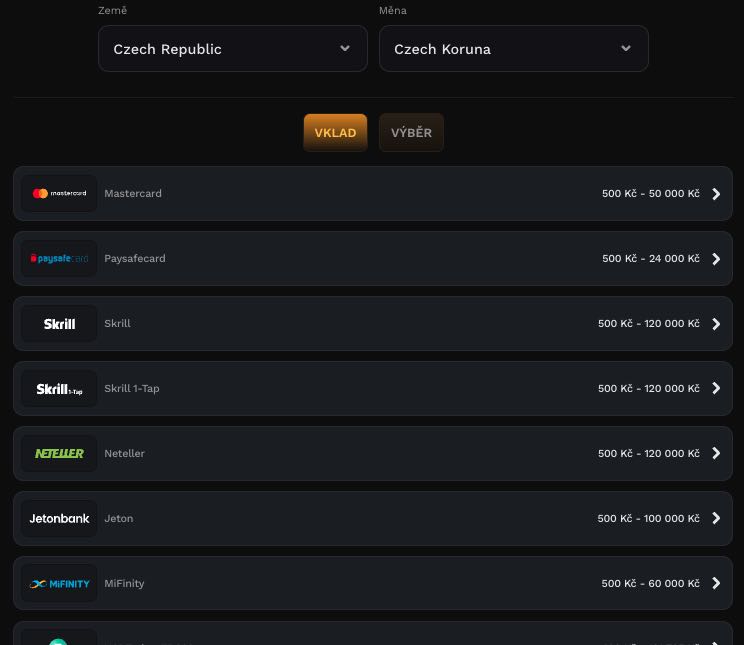Viewport: 744px width, 645px height.
Task: Click MiFinity limit 500 Kč - 60 000 Kč
Action: 650,584
